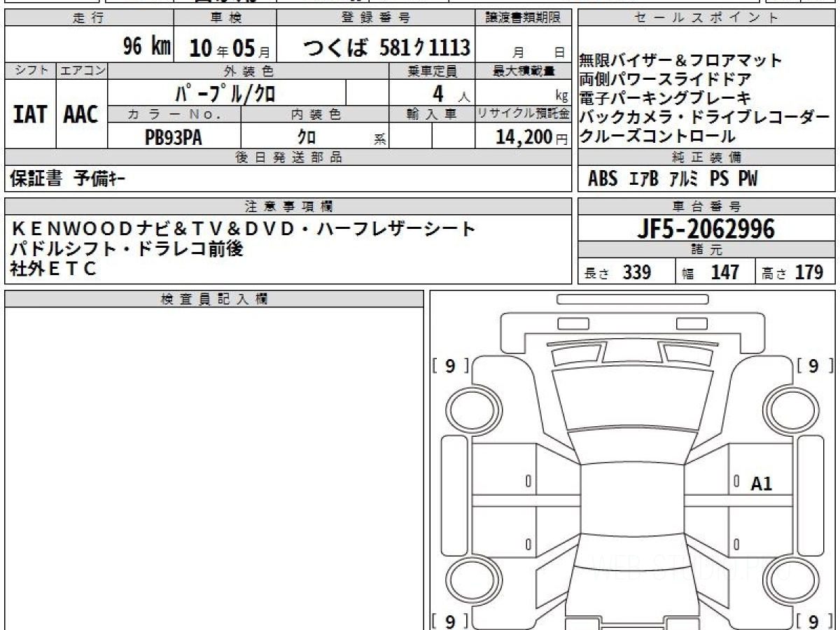The image size is (840, 630).
Task: Select the color code "PB93PA"
Action: 173,138
